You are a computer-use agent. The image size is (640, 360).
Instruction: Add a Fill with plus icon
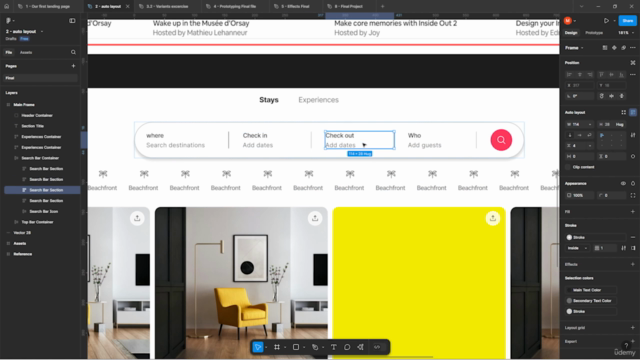click(633, 211)
